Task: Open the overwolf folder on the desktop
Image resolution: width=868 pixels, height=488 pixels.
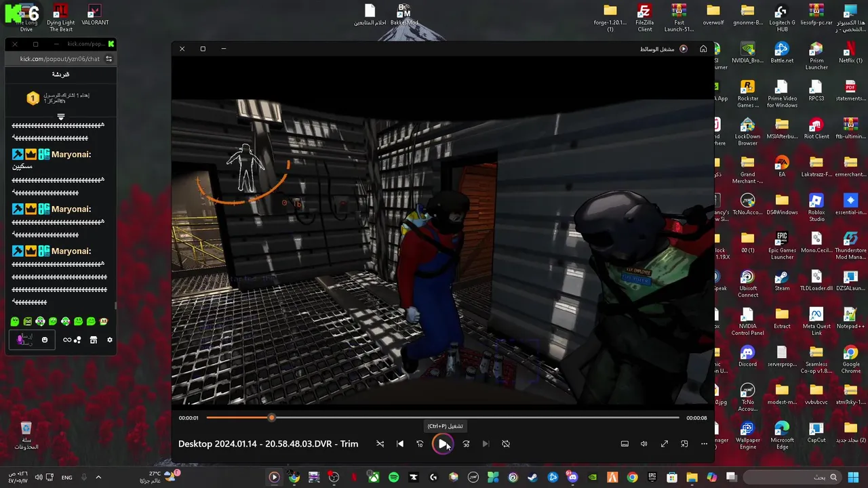Action: click(713, 15)
